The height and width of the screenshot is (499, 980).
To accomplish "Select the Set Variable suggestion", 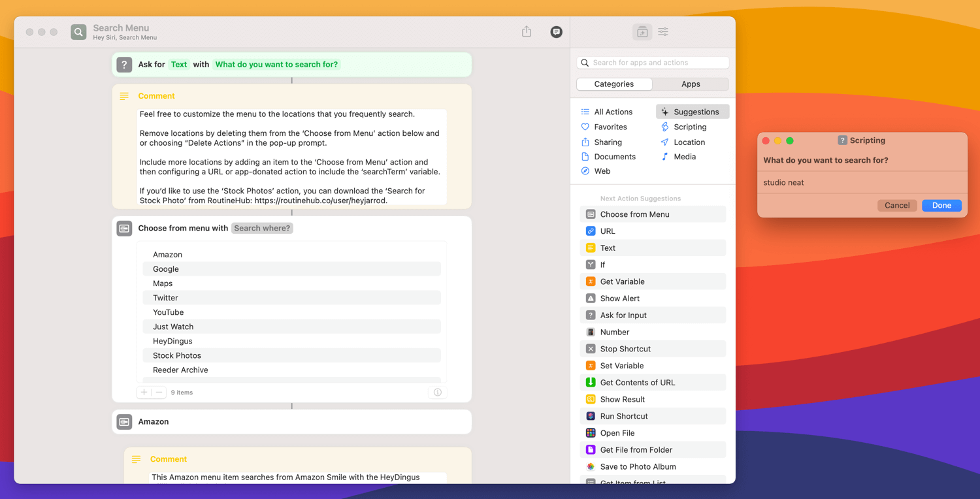I will [x=653, y=366].
